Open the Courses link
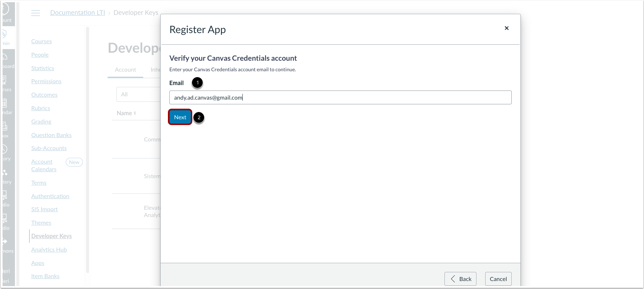This screenshot has width=644, height=289. click(41, 41)
